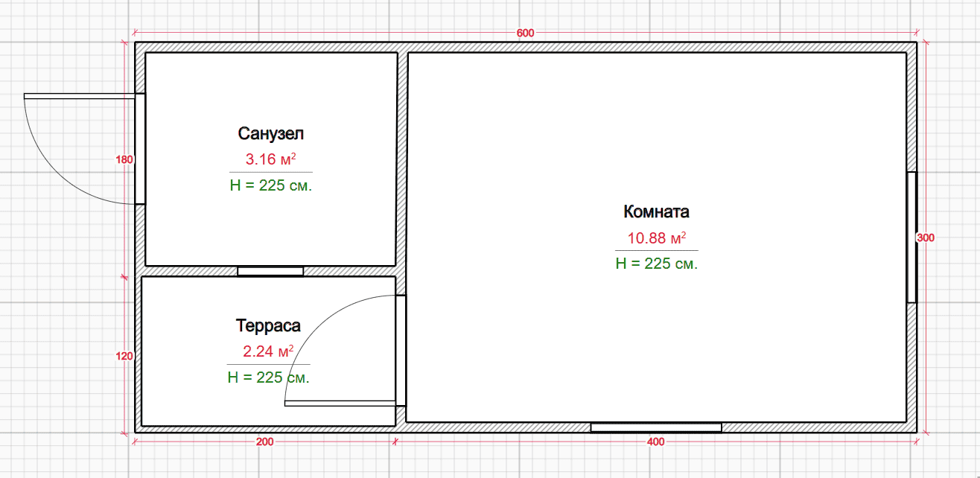Click the 600 top dimension label
980x478 pixels.
tap(526, 34)
